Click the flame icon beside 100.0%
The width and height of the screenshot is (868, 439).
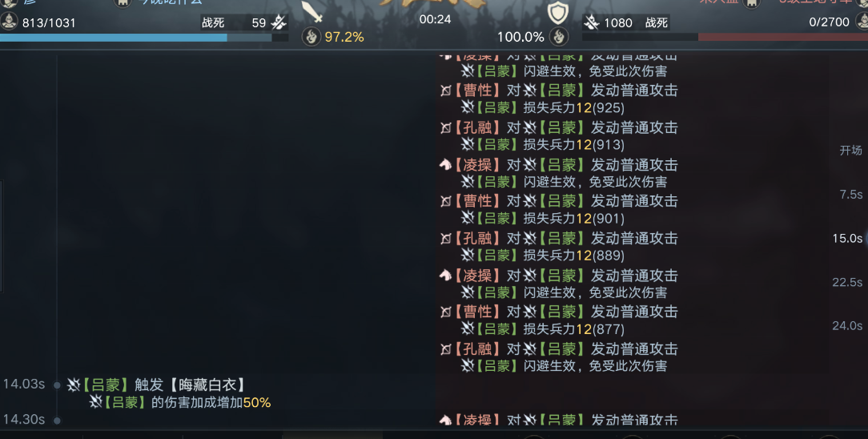[x=559, y=37]
